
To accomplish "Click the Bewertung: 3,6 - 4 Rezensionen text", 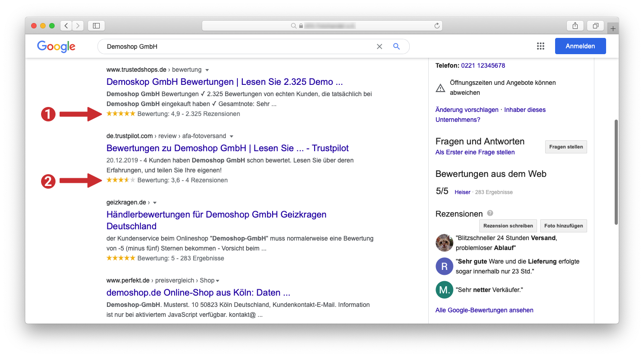I will coord(182,180).
